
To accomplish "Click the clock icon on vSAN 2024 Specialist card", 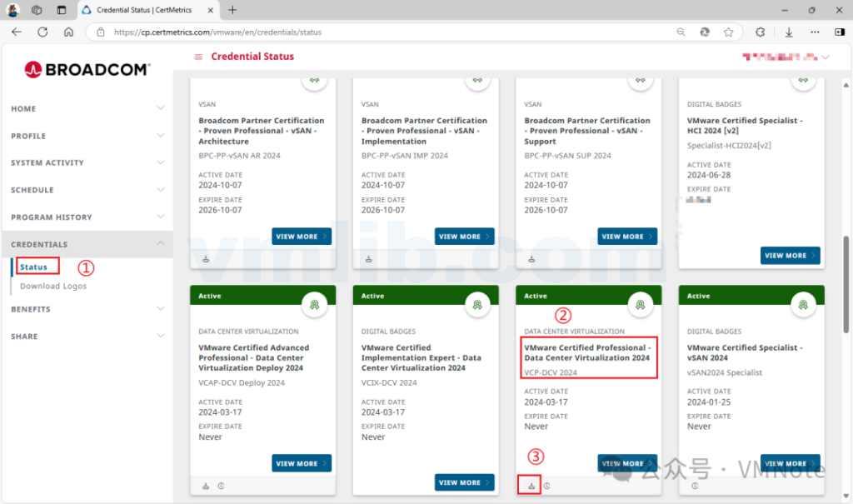I will click(x=695, y=486).
